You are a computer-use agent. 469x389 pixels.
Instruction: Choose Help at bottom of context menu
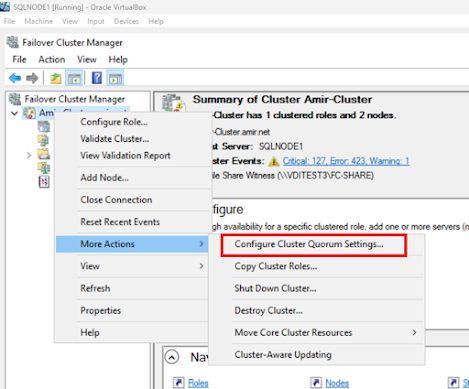tap(90, 333)
